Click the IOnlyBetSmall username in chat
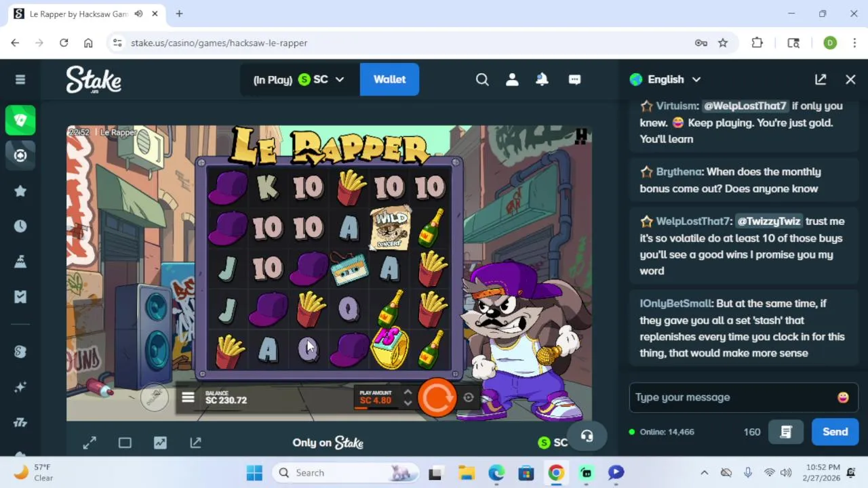Screen dimensions: 868x488 (x=675, y=304)
